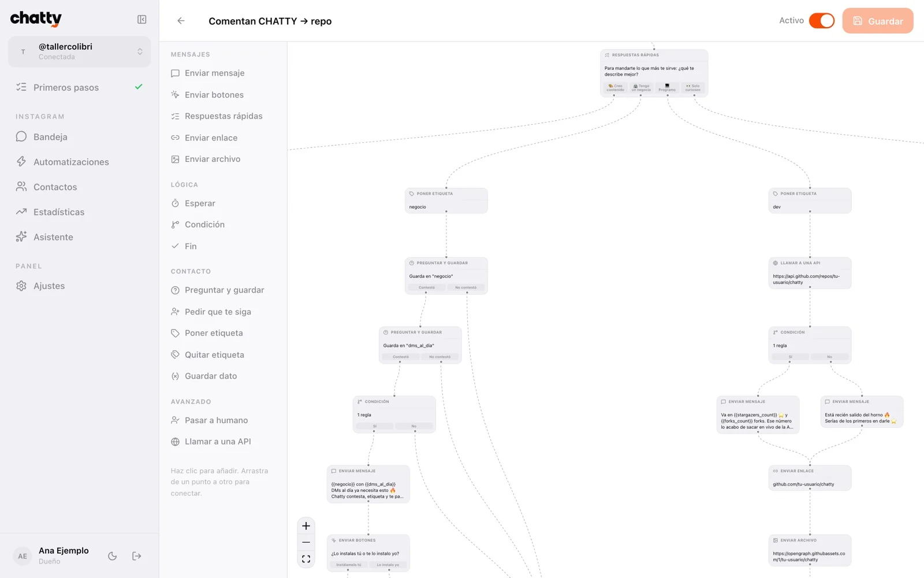This screenshot has width=924, height=578.
Task: Fit the flow to view icon
Action: click(306, 559)
